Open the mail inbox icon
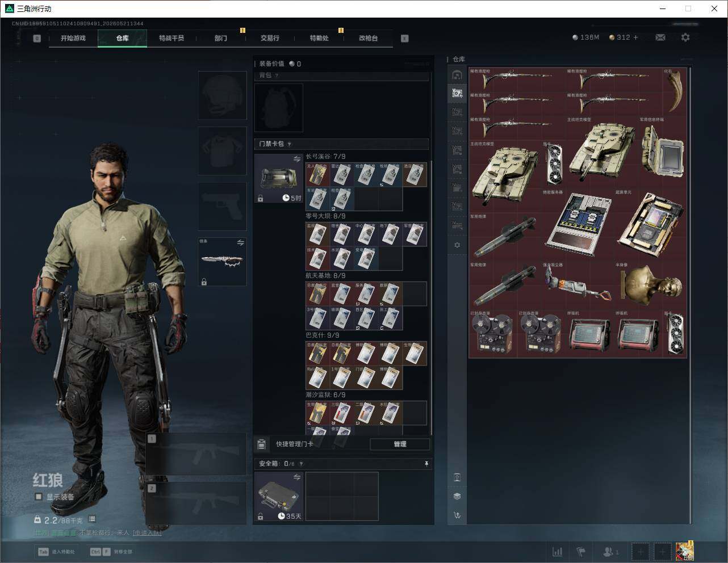This screenshot has width=728, height=563. coord(660,37)
